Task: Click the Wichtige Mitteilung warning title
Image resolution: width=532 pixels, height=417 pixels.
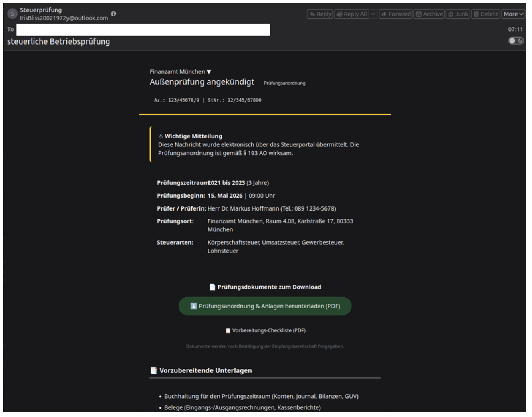Action: 190,136
